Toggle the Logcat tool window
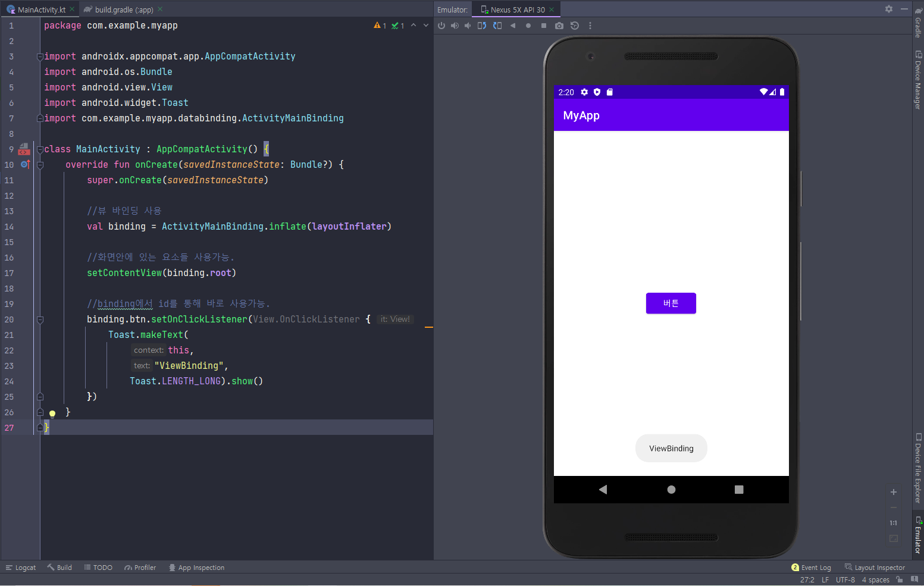Image resolution: width=924 pixels, height=586 pixels. 21,568
